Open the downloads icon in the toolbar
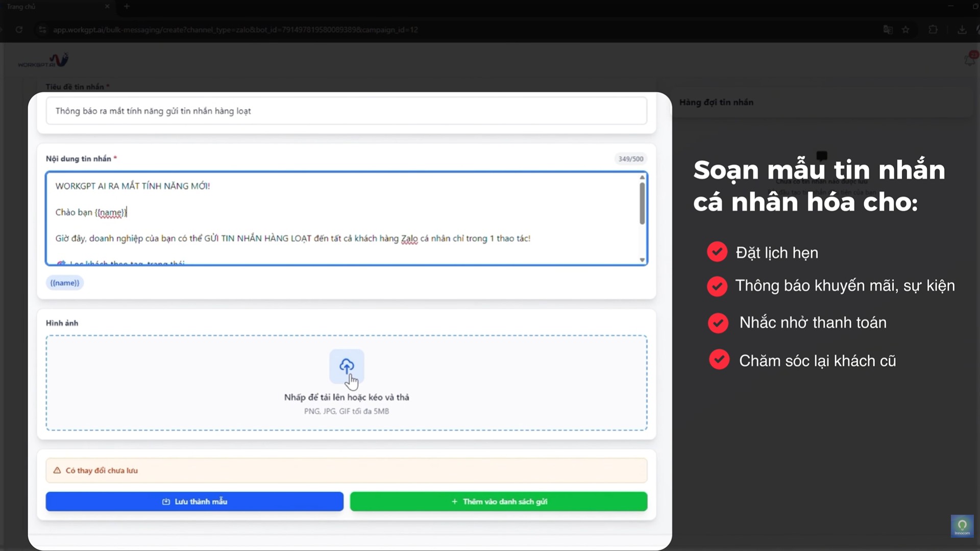 [x=963, y=30]
